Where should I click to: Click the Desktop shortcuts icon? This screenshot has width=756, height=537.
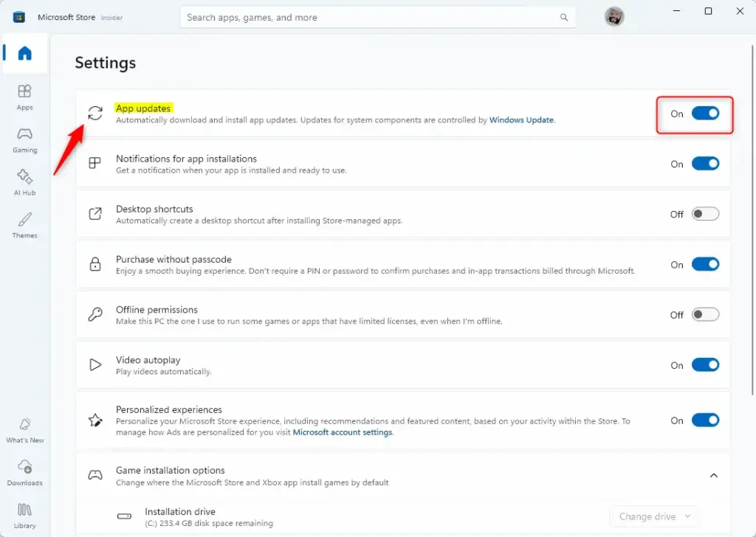tap(95, 213)
